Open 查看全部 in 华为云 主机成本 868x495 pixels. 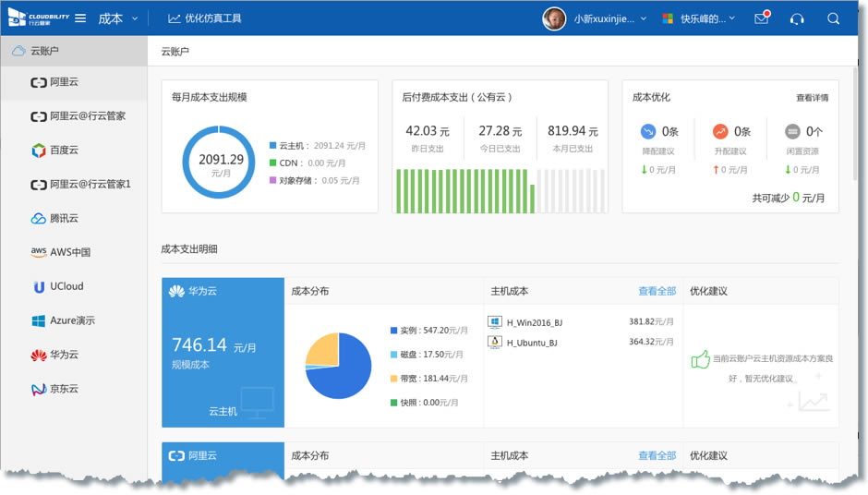[657, 291]
